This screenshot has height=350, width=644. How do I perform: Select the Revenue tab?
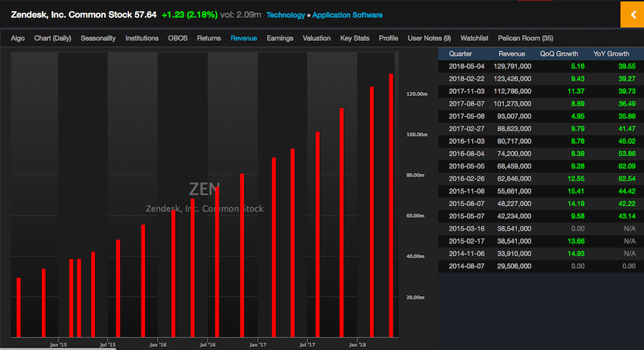tap(244, 38)
